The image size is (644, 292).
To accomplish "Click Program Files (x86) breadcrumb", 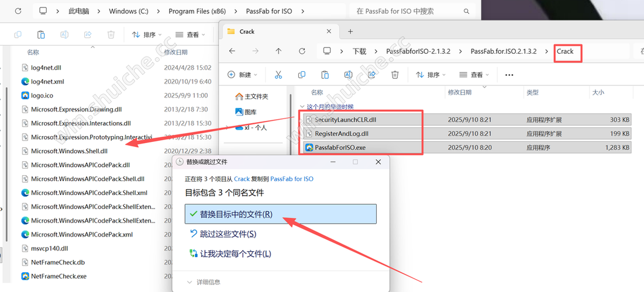I will click(x=197, y=12).
